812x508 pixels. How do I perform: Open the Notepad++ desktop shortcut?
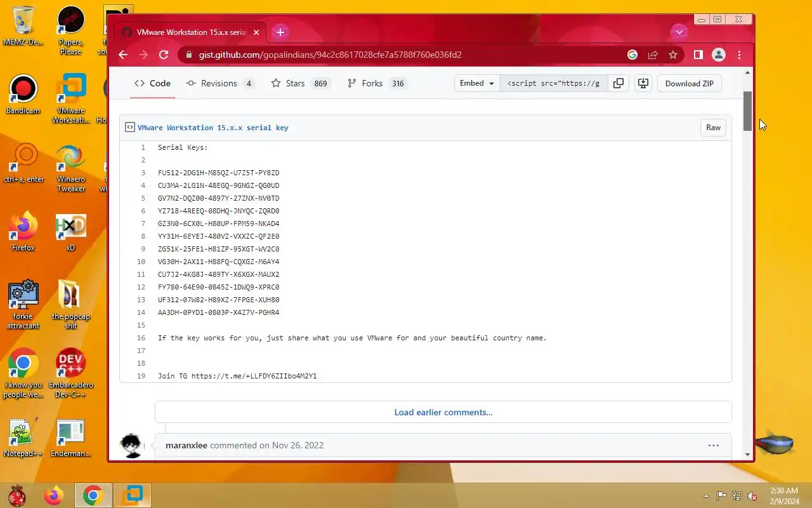pyautogui.click(x=23, y=438)
